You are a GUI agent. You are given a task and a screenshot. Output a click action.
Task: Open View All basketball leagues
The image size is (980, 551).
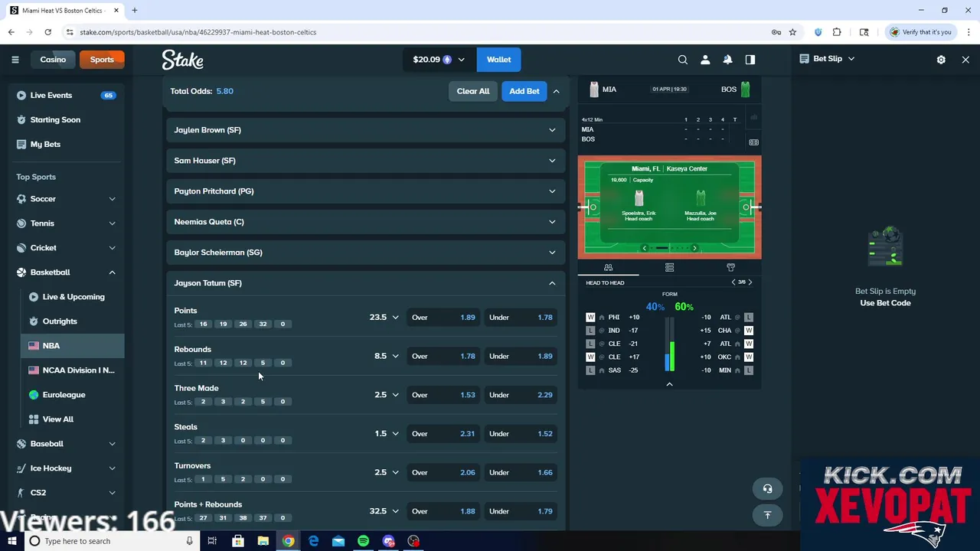[73, 419]
